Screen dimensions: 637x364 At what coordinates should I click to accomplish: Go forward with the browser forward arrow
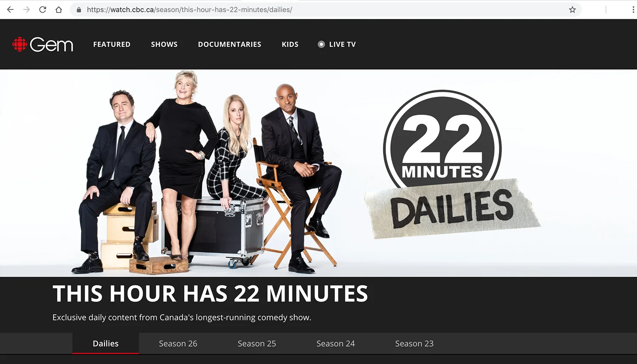coord(26,9)
